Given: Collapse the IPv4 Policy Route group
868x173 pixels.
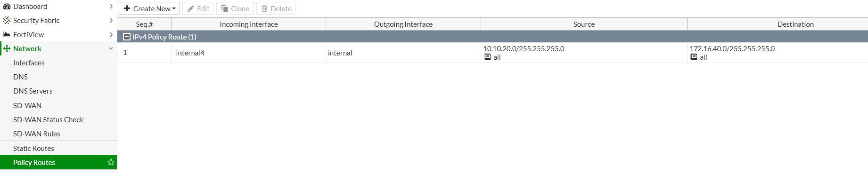Looking at the screenshot, I should coord(126,37).
